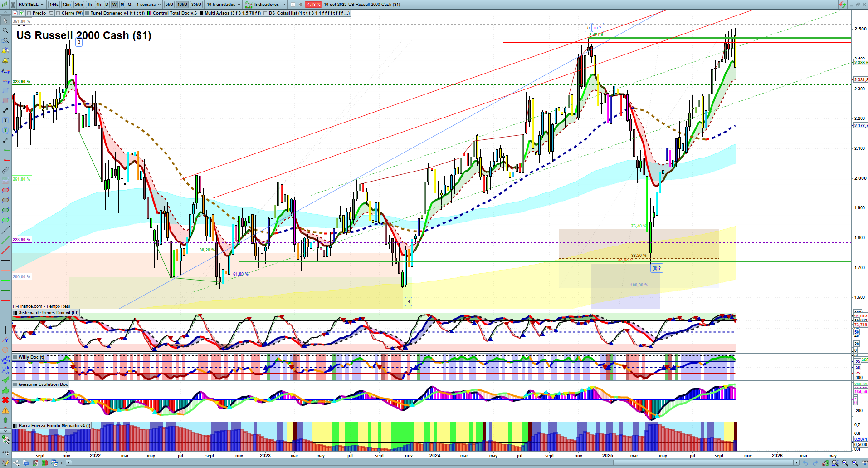Pick the red rectangle drawing tool
This screenshot has width=868, height=468.
pos(5,100)
